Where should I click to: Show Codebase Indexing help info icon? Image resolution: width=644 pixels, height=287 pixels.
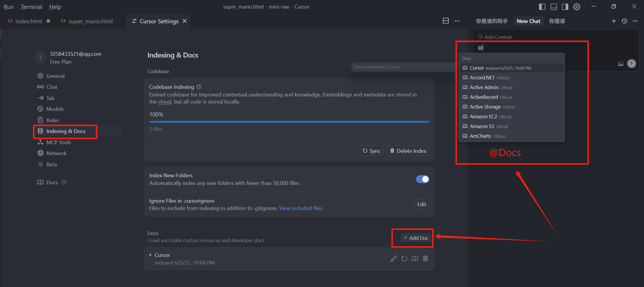[199, 87]
